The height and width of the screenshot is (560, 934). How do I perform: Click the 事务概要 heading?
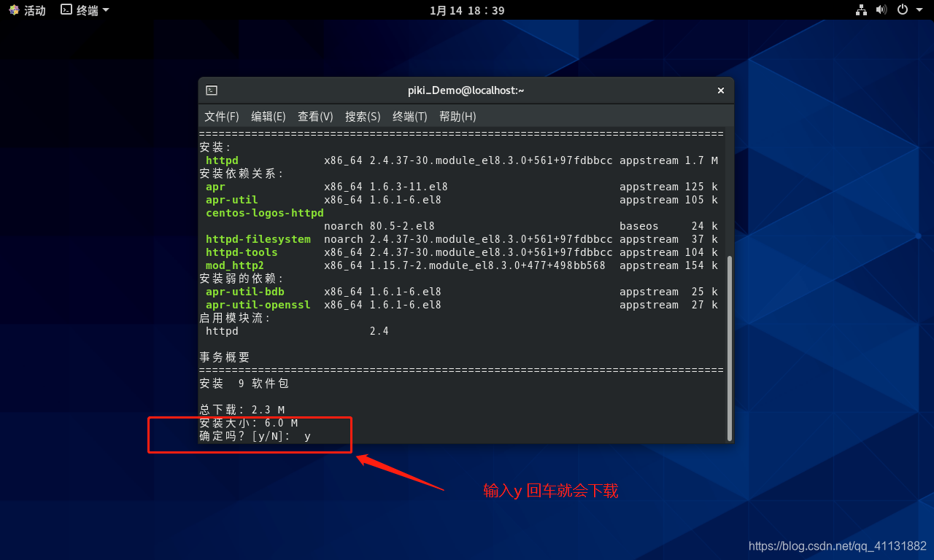[224, 357]
